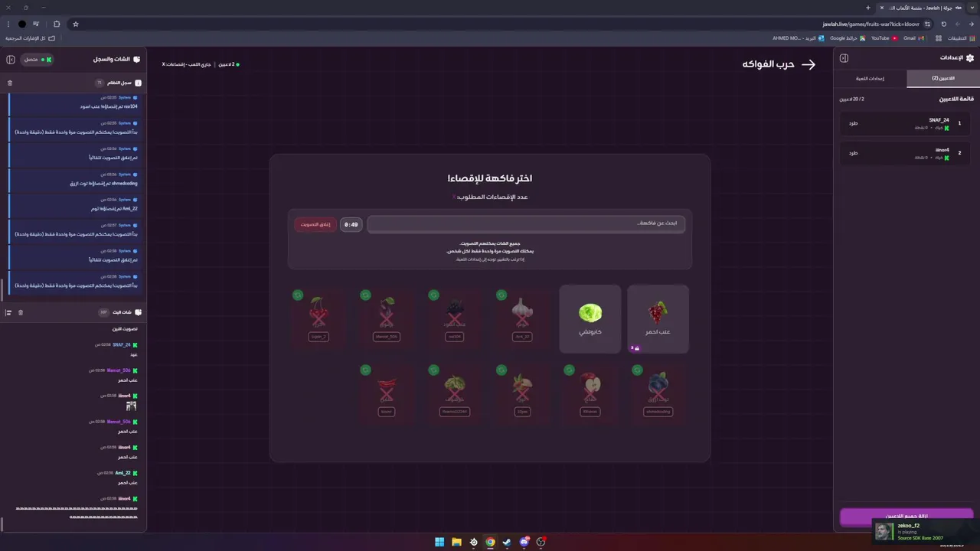Click the remove all players button
980x551 pixels.
[x=906, y=517]
